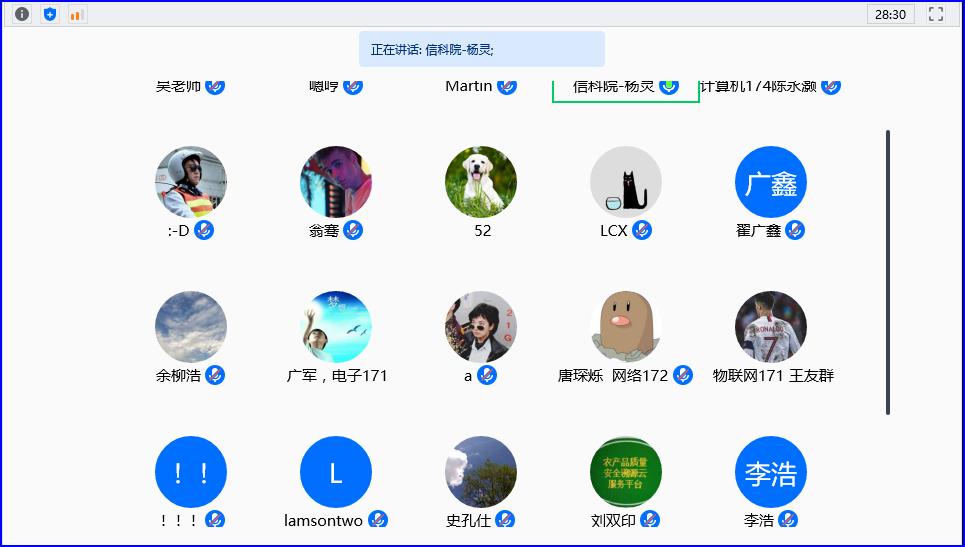The image size is (965, 547).
Task: Select the 李浩 blue avatar
Action: (771, 473)
